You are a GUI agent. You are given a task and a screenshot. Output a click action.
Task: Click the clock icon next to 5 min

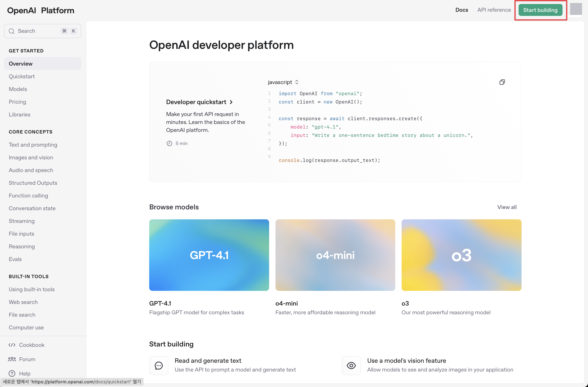point(169,143)
